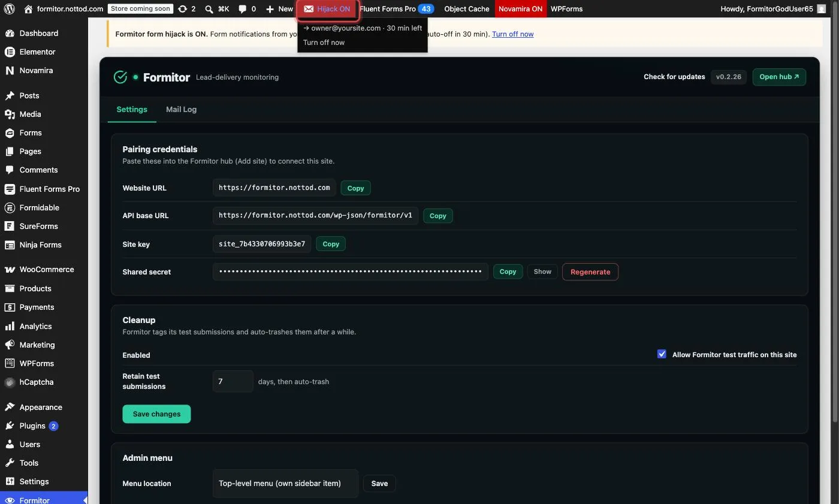
Task: Open the Menu location dropdown
Action: 285,483
